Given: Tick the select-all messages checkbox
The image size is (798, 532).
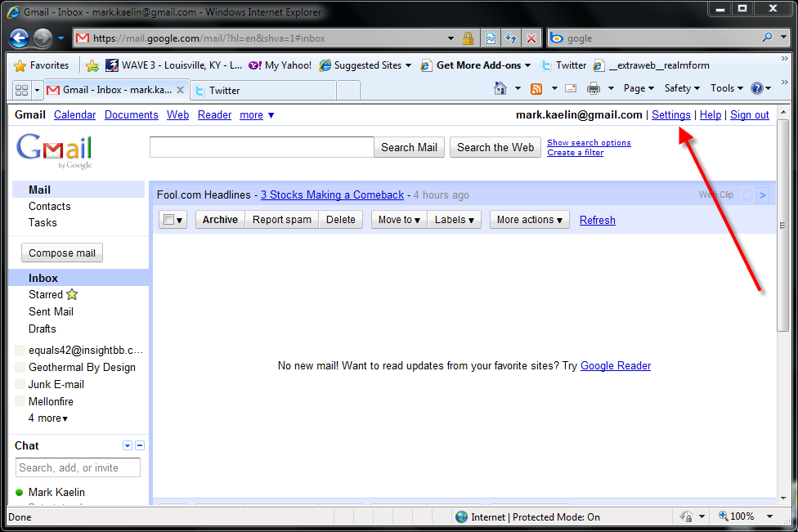Looking at the screenshot, I should point(168,220).
